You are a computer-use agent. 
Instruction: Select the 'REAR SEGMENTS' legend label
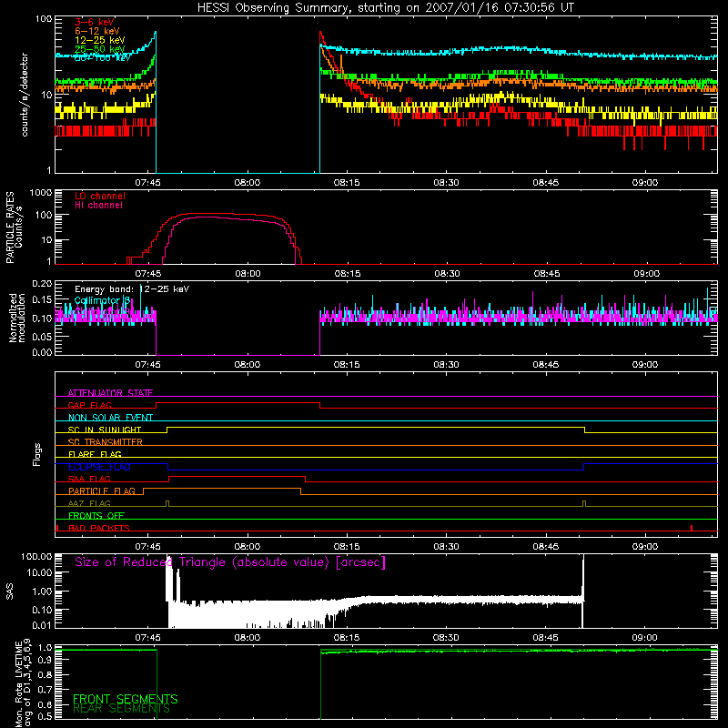pyautogui.click(x=121, y=709)
